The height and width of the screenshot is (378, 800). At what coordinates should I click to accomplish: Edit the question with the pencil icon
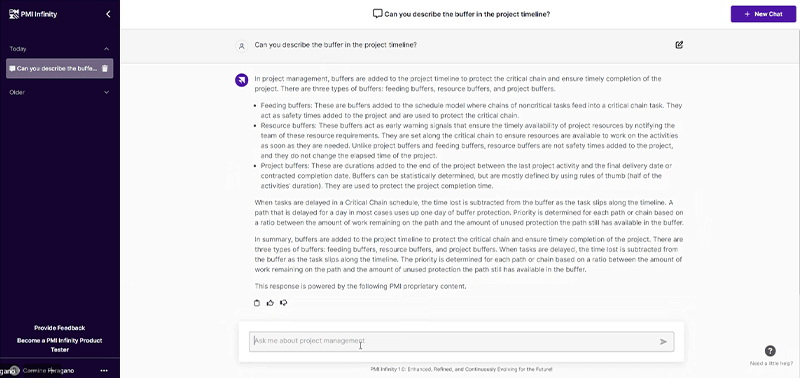click(x=679, y=45)
